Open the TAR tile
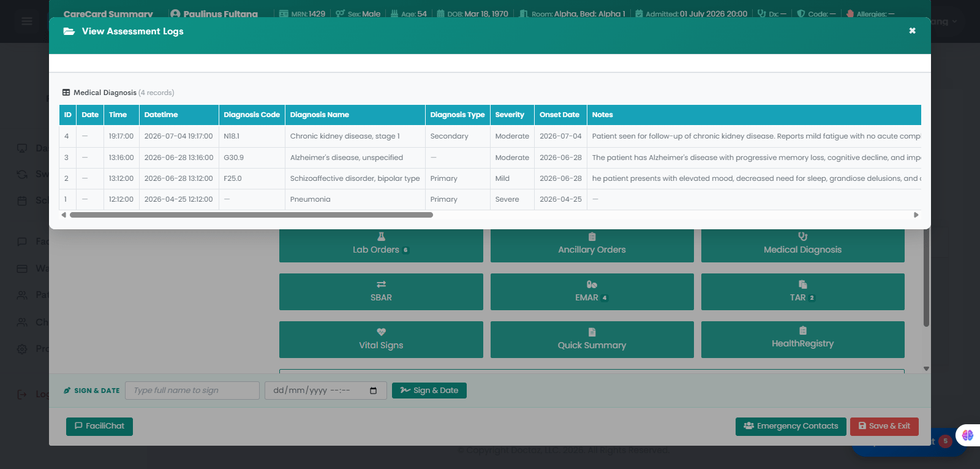Screen dimensions: 980x469 [x=802, y=292]
